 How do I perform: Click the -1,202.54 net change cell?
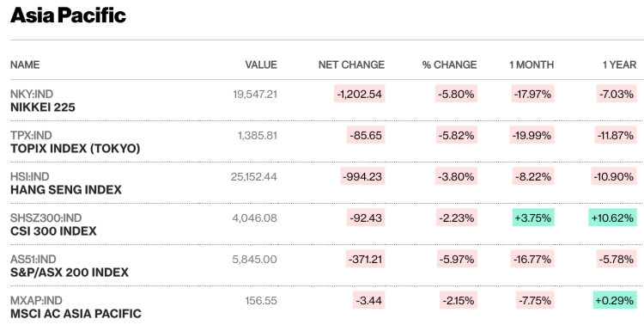coord(360,94)
